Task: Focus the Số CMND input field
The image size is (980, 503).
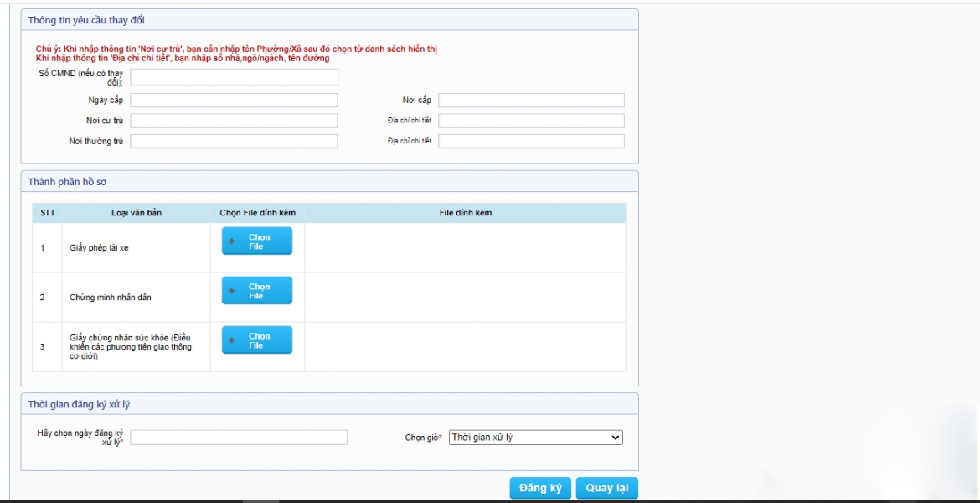Action: tap(235, 78)
